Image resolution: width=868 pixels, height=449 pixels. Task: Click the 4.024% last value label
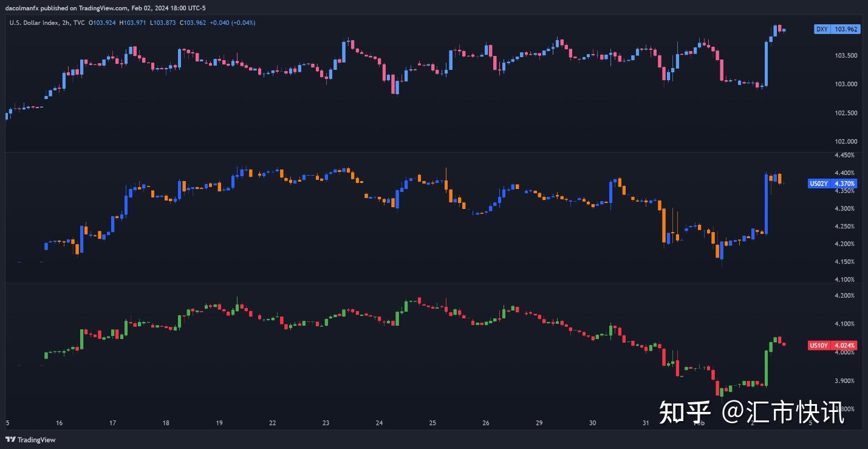(x=844, y=346)
